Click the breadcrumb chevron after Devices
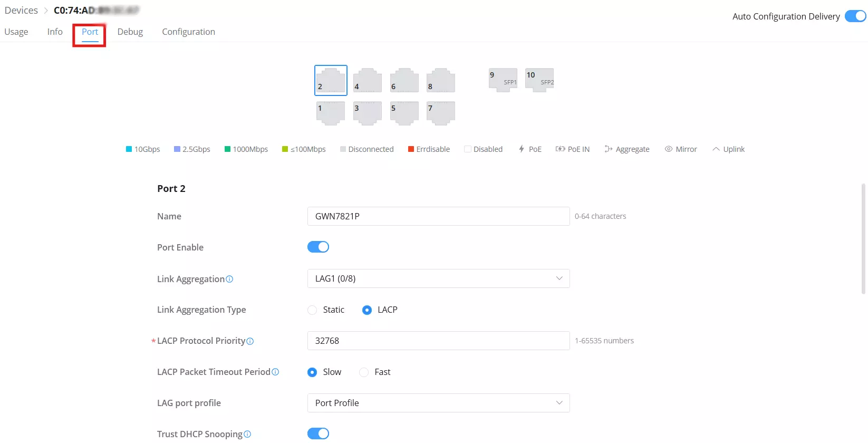 click(46, 11)
